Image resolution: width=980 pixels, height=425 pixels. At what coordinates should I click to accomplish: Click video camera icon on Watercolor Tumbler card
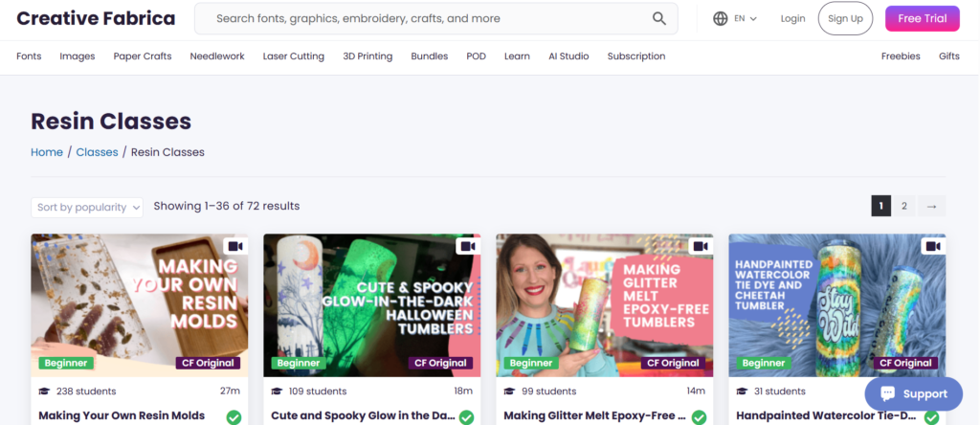click(933, 247)
